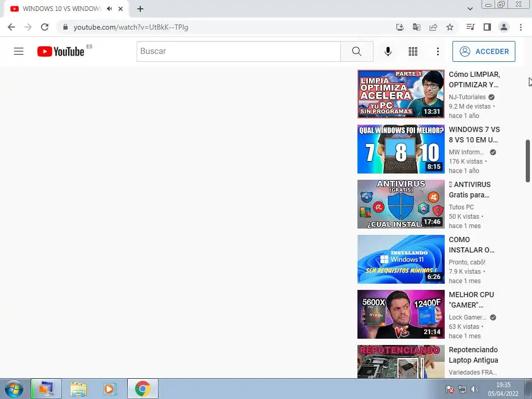The height and width of the screenshot is (399, 532).
Task: Click the ACCEDER sign-in button
Action: click(x=484, y=51)
